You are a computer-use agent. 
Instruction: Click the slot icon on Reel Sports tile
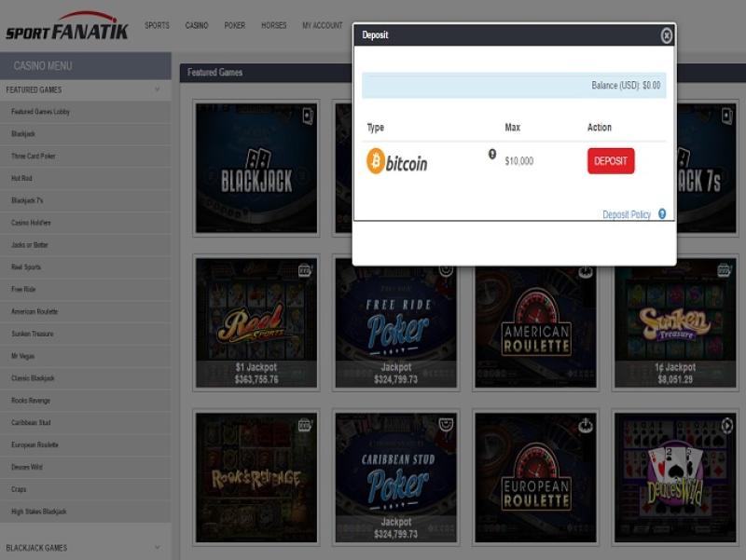tap(305, 270)
